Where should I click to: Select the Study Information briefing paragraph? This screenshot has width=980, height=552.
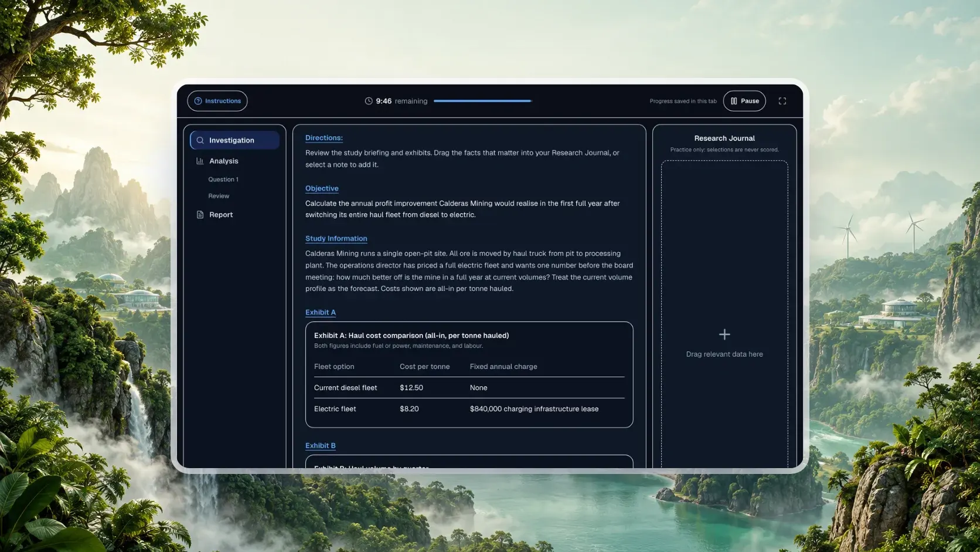tap(469, 271)
